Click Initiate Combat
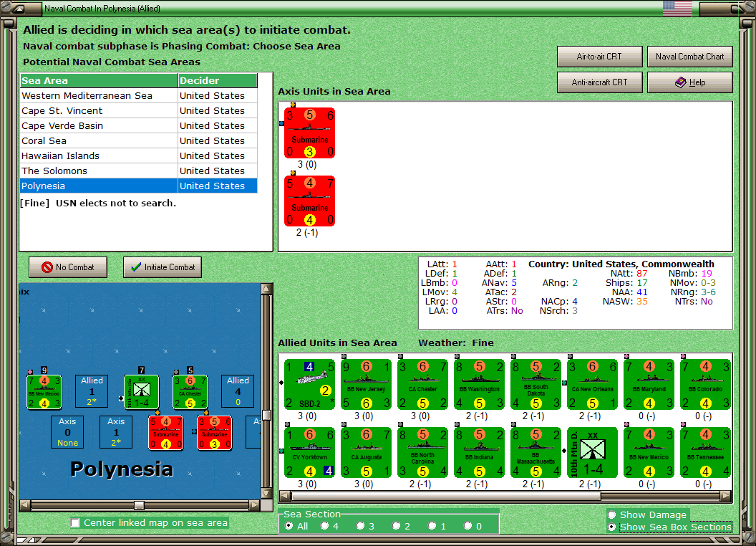756x546 pixels. click(163, 267)
